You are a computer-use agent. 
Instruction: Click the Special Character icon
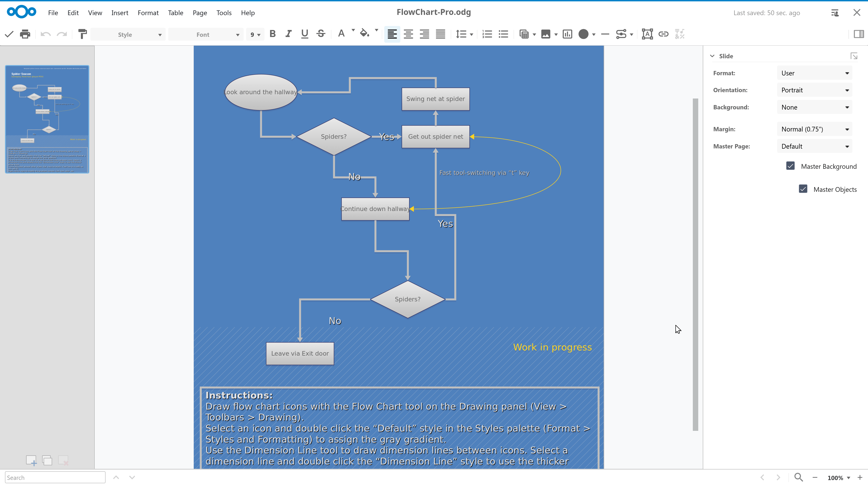[x=680, y=34]
